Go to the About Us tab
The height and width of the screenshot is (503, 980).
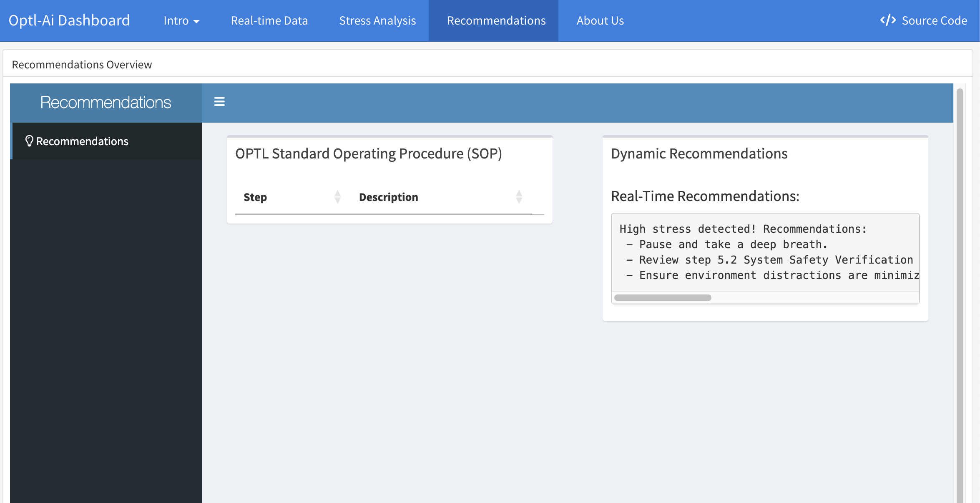600,20
